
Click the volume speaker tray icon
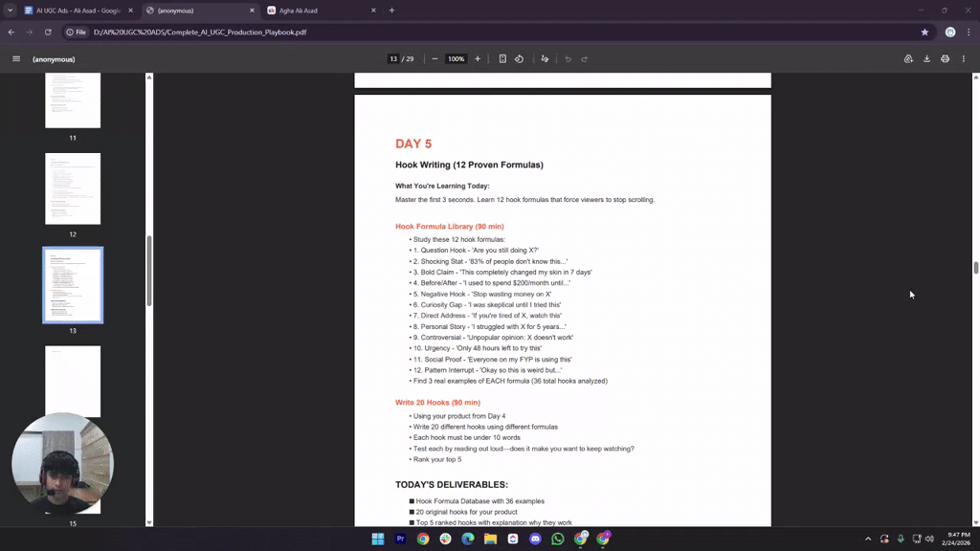coord(930,539)
